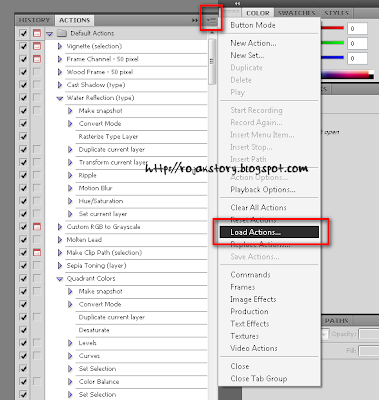Viewport: 379px width, 400px height.
Task: Switch to the Swatches tab
Action: pyautogui.click(x=297, y=13)
